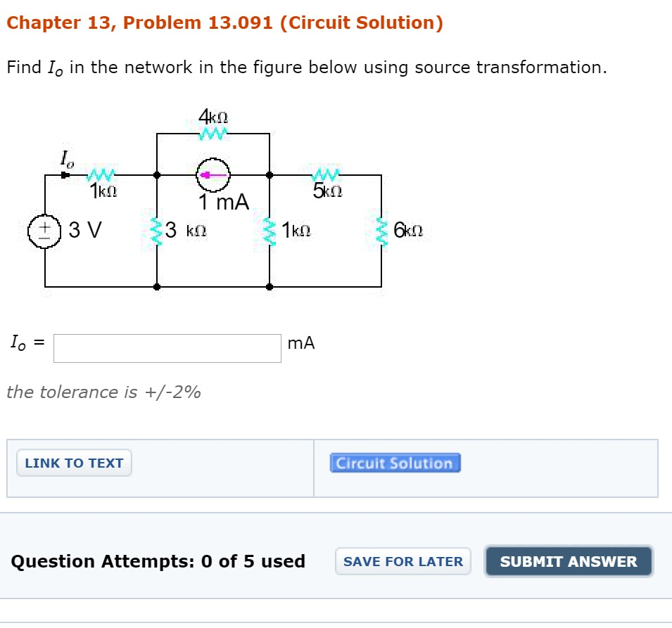Viewport: 672px width, 628px height.
Task: Click the 6kΩ vertical resistor symbol
Action: pyautogui.click(x=381, y=233)
